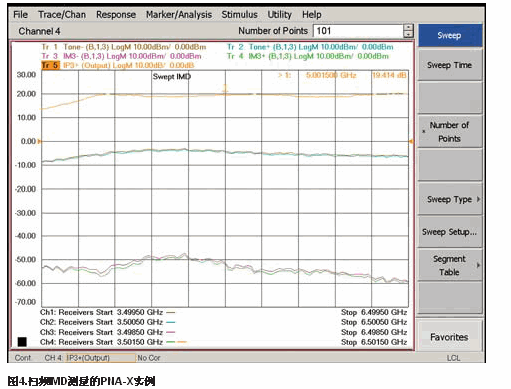Click marker 1 on the IP3 trace

[x=225, y=89]
